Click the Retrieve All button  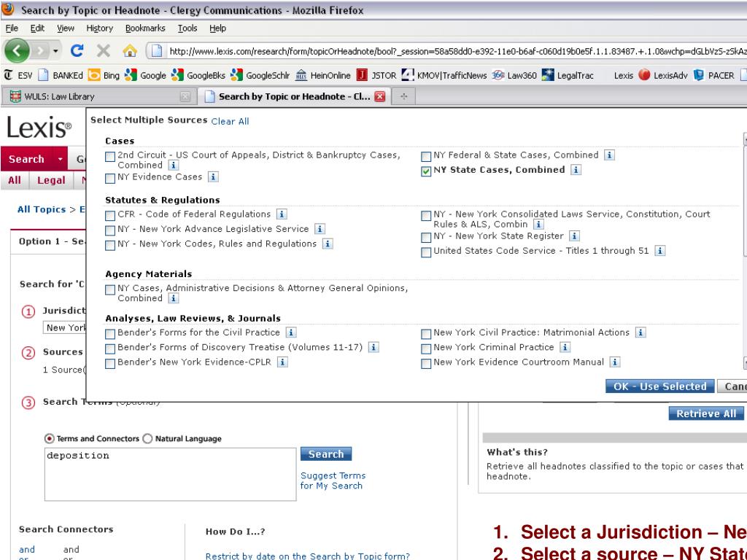705,414
